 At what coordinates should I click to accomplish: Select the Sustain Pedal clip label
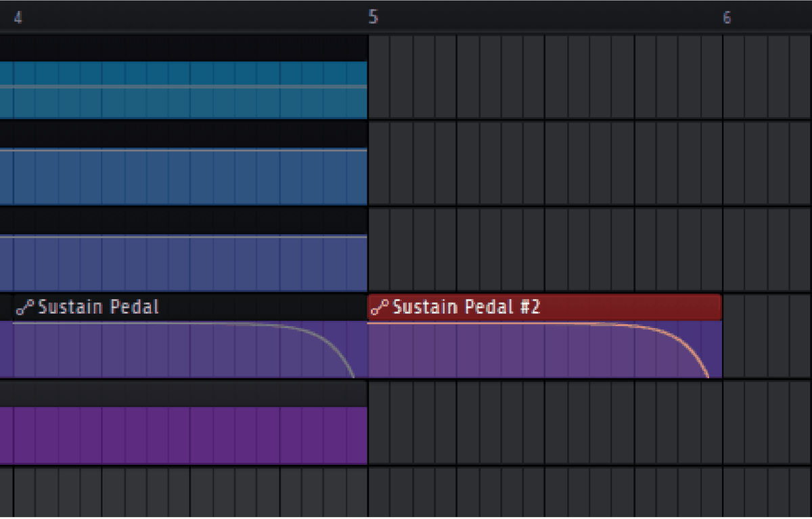coord(98,307)
